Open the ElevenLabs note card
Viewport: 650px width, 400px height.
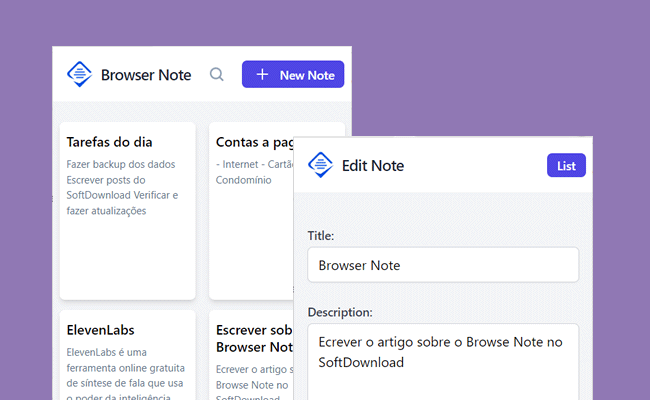(128, 355)
